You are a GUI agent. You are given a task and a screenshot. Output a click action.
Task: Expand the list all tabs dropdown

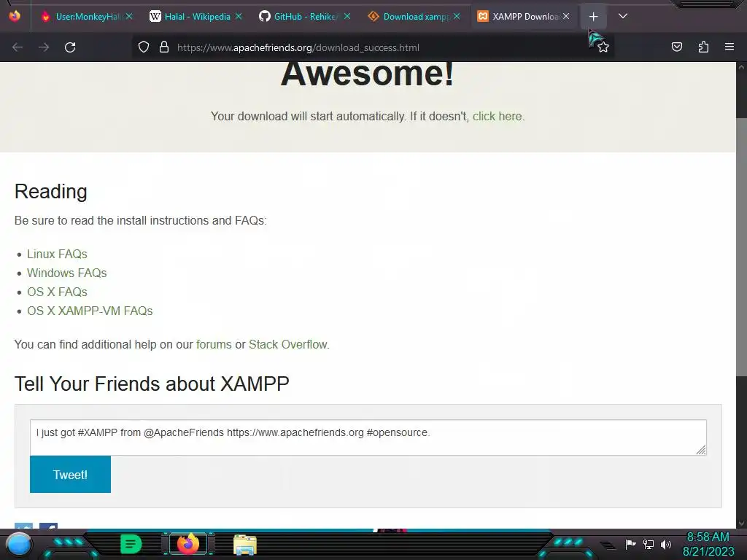623,16
